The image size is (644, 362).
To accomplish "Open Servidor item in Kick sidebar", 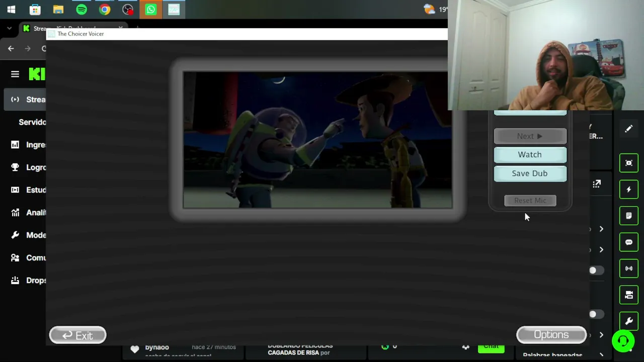I will (x=32, y=122).
